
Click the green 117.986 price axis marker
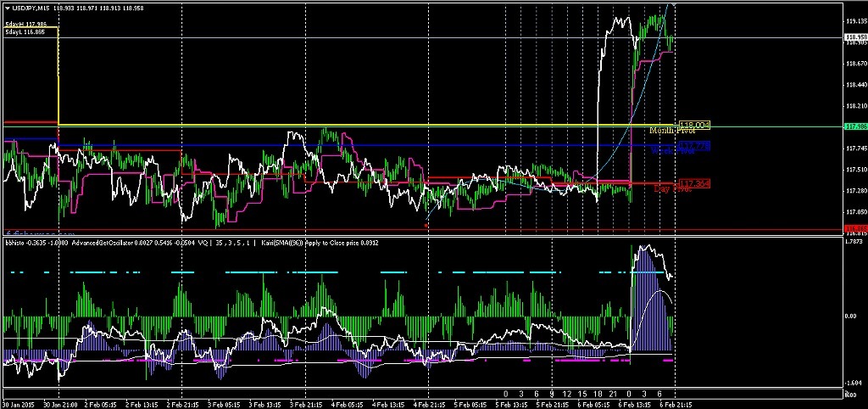coord(855,126)
